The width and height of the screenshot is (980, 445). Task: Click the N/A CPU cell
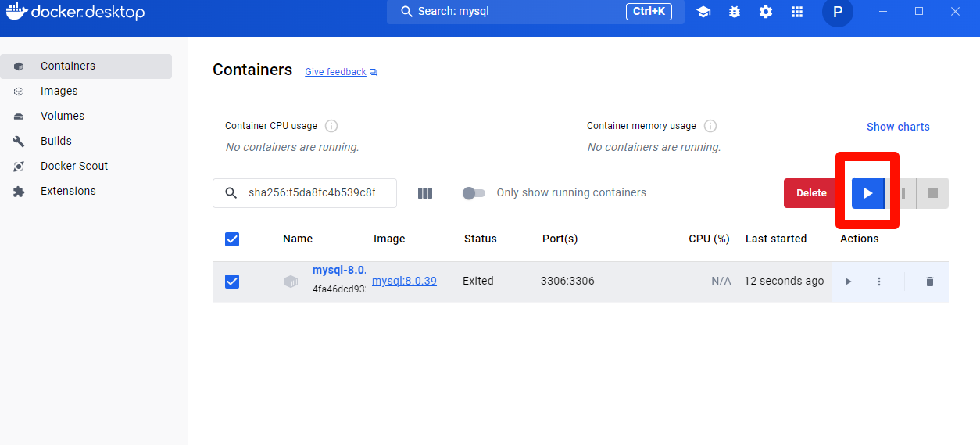[721, 281]
